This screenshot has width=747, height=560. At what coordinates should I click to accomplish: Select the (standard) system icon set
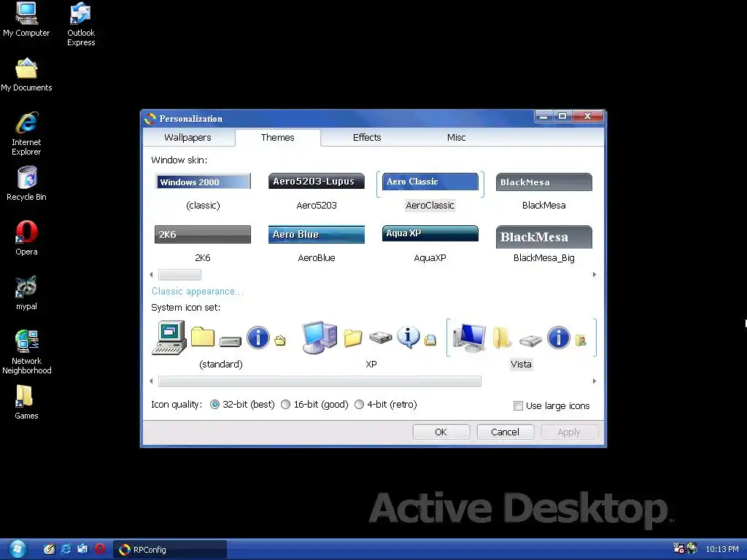point(220,344)
